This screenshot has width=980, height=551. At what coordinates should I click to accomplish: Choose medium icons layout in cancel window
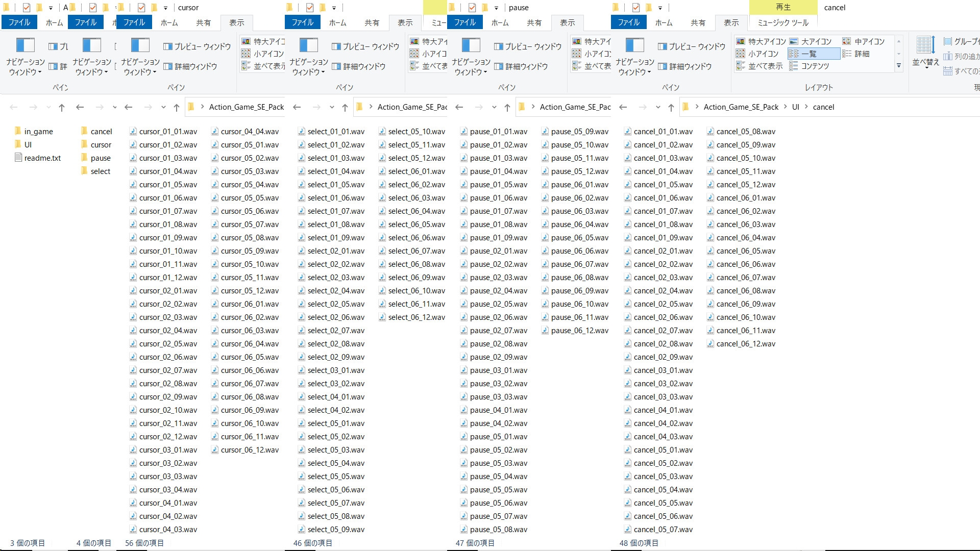[x=864, y=41]
